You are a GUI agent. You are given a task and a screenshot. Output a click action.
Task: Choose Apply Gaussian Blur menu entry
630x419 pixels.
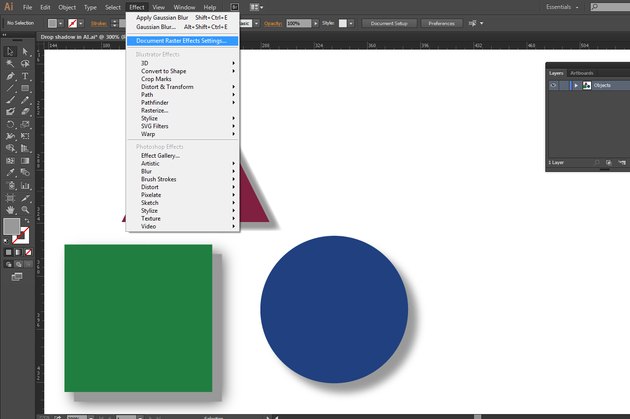(183, 18)
